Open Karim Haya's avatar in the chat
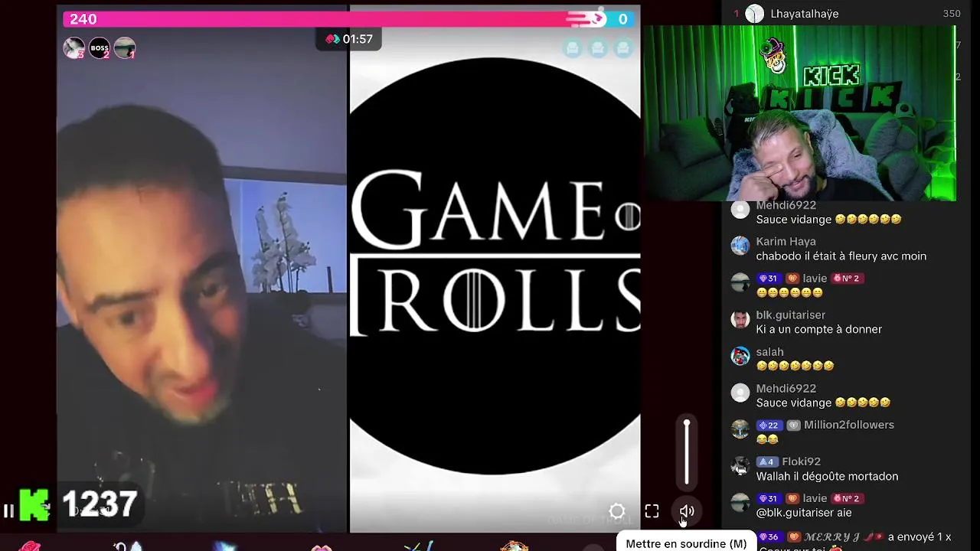This screenshot has width=980, height=551. click(740, 246)
